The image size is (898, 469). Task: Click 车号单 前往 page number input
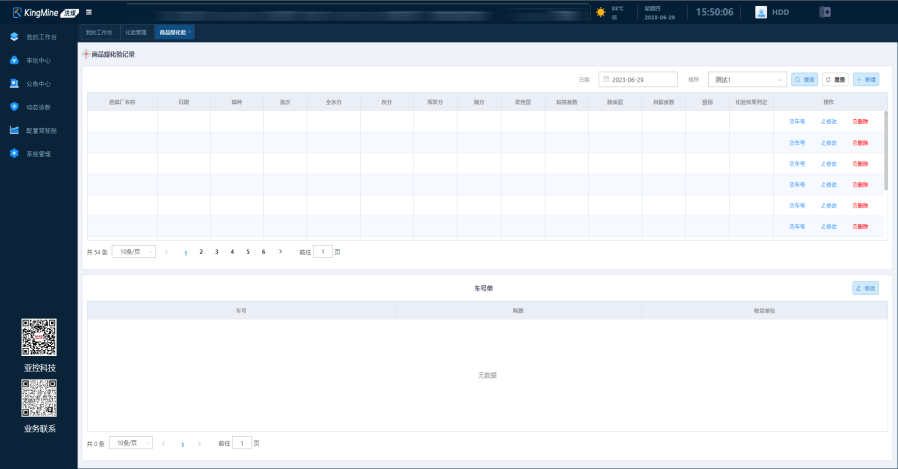pos(242,443)
